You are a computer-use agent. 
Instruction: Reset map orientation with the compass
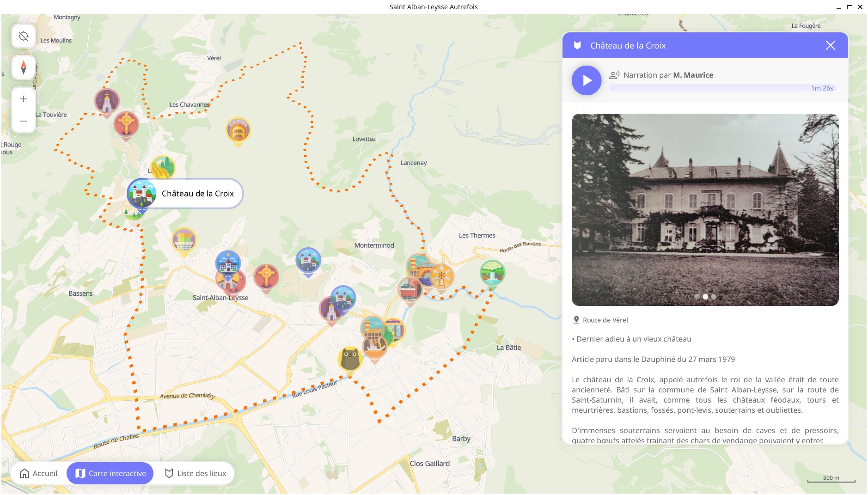pyautogui.click(x=24, y=68)
